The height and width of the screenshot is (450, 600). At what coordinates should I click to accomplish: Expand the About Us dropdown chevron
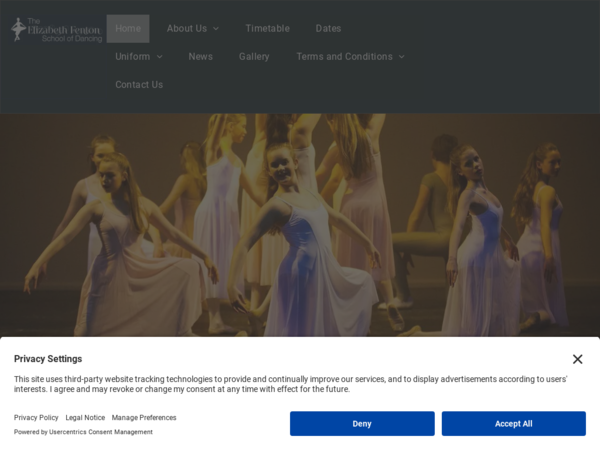click(216, 29)
